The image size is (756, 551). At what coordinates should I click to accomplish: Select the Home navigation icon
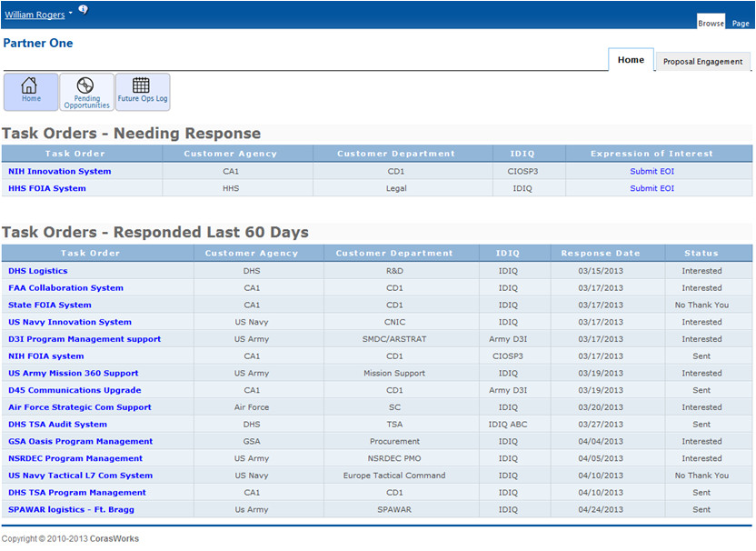coord(30,91)
